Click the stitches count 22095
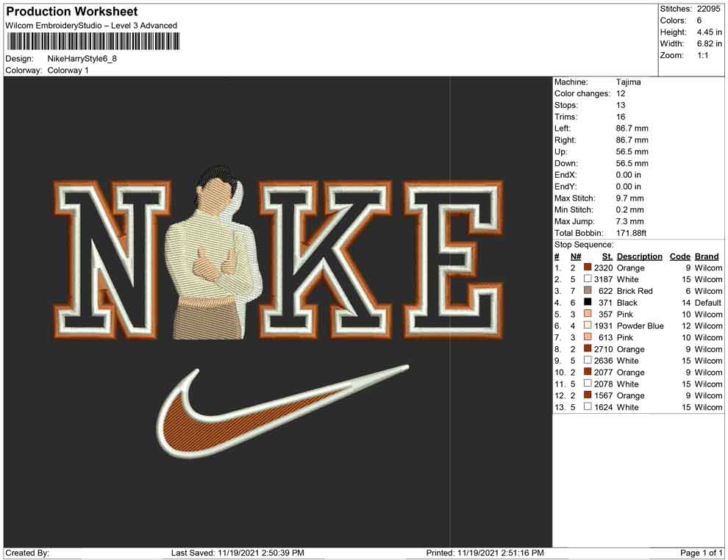 pyautogui.click(x=708, y=9)
